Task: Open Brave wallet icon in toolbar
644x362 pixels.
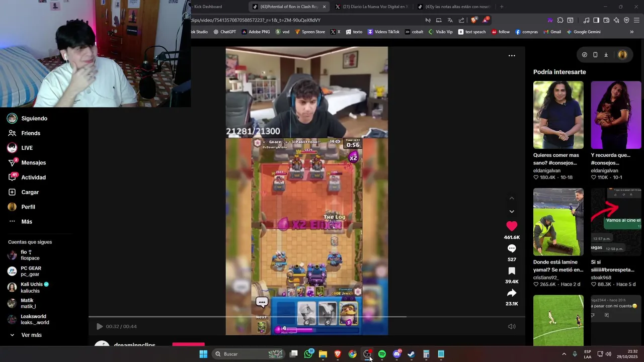Action: pyautogui.click(x=606, y=20)
